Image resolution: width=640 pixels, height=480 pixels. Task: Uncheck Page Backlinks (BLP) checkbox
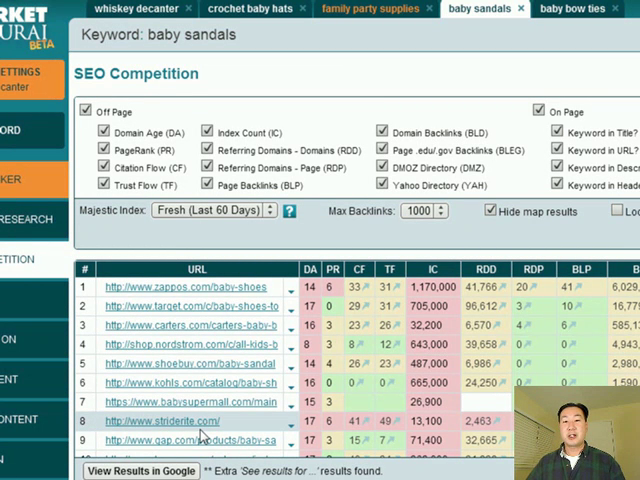tap(207, 183)
